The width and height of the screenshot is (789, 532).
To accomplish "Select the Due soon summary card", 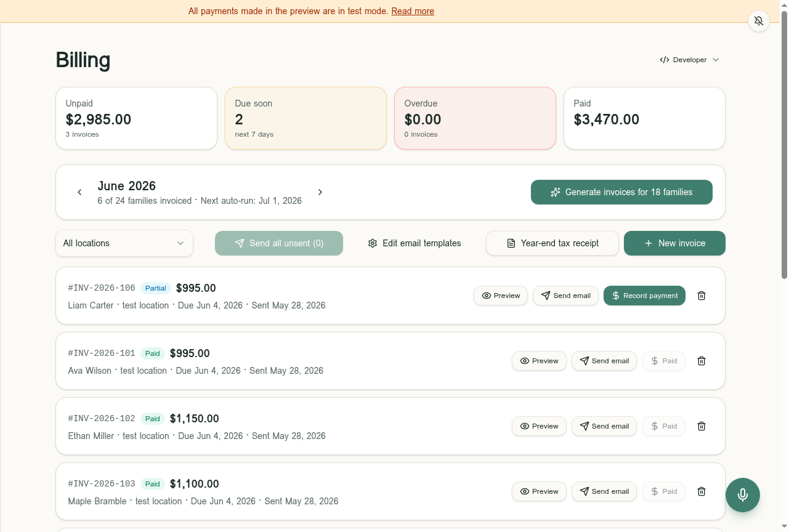I will click(x=305, y=118).
